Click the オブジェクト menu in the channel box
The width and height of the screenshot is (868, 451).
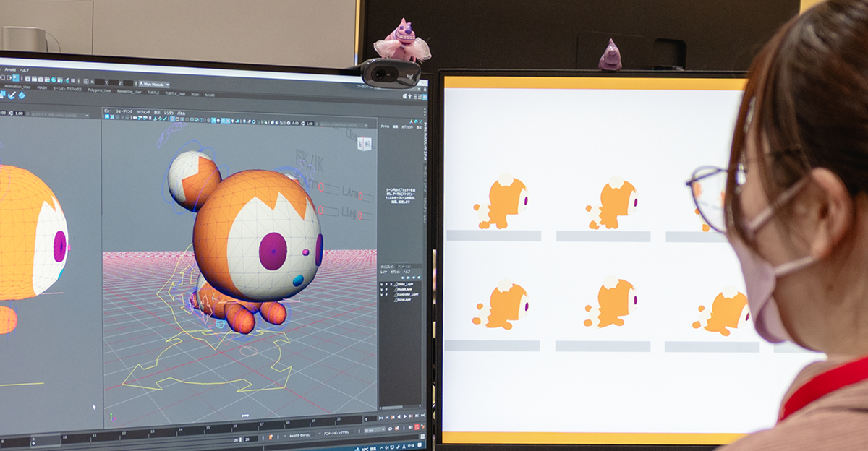[x=407, y=127]
